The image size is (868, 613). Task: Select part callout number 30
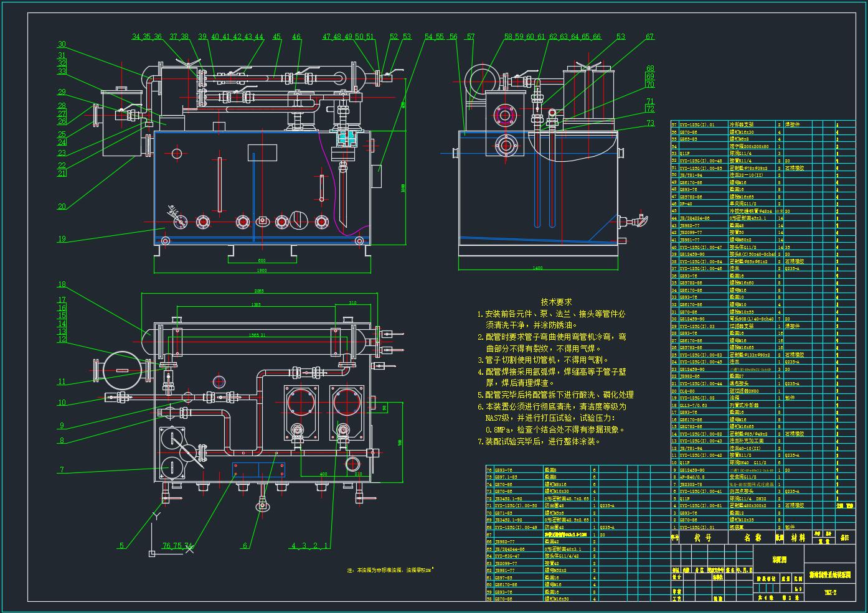tap(62, 44)
